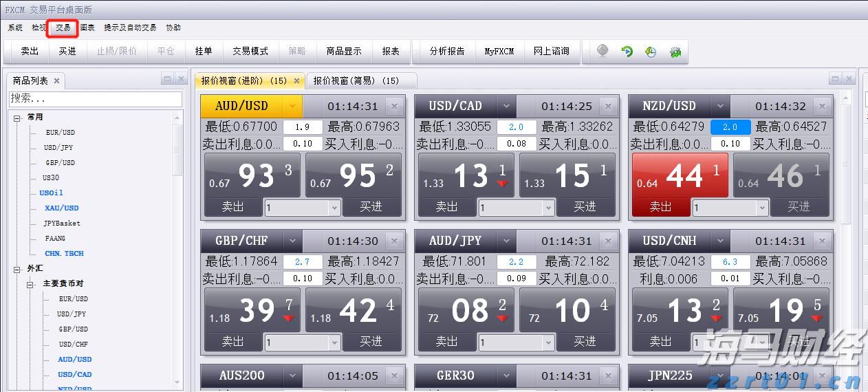Maximize the 商品列表 panel with its window icon
The height and width of the screenshot is (392, 868).
pyautogui.click(x=167, y=79)
